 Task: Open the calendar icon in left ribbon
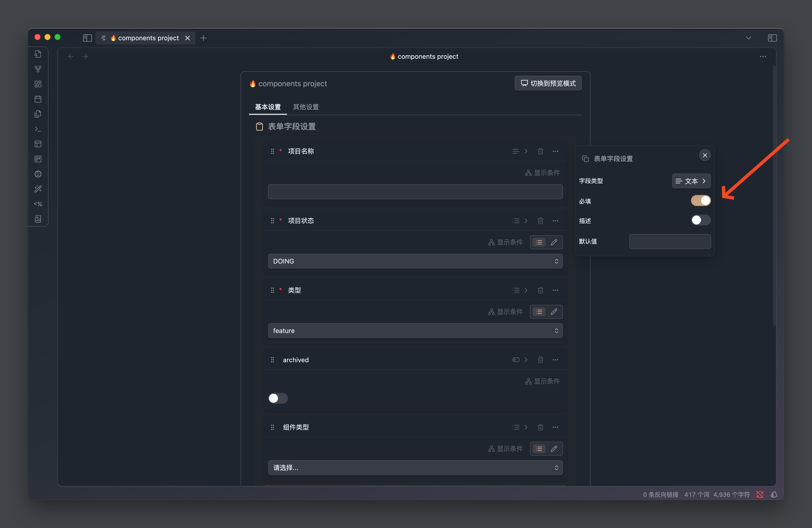click(38, 99)
